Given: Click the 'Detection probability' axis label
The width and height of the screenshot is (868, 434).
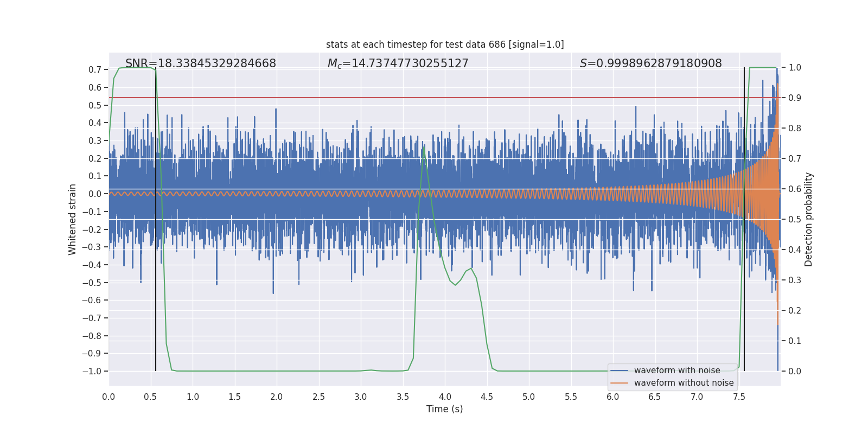Looking at the screenshot, I should point(809,219).
